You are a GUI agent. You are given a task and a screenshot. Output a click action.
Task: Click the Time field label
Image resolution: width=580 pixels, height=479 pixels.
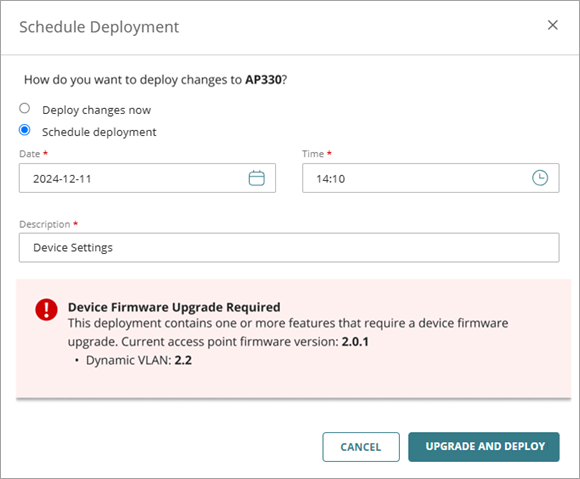click(313, 154)
